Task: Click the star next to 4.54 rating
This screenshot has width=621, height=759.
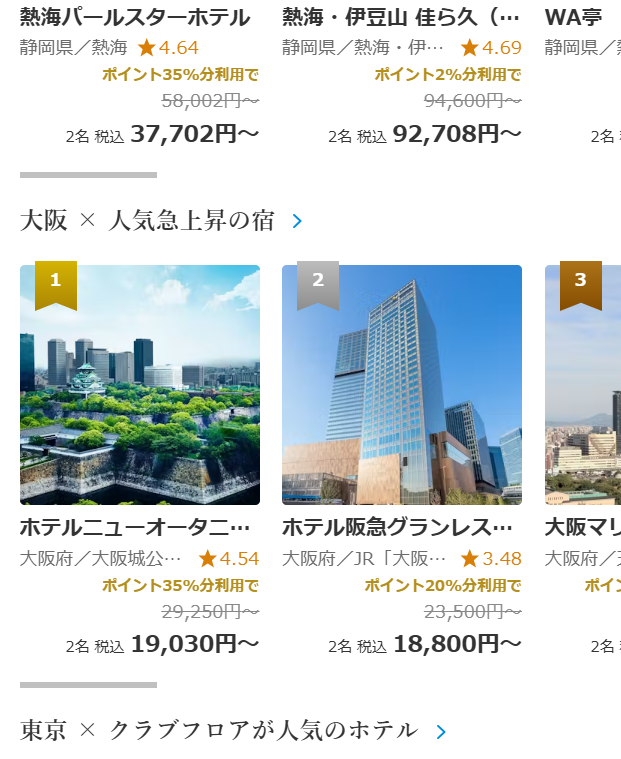Action: 208,559
